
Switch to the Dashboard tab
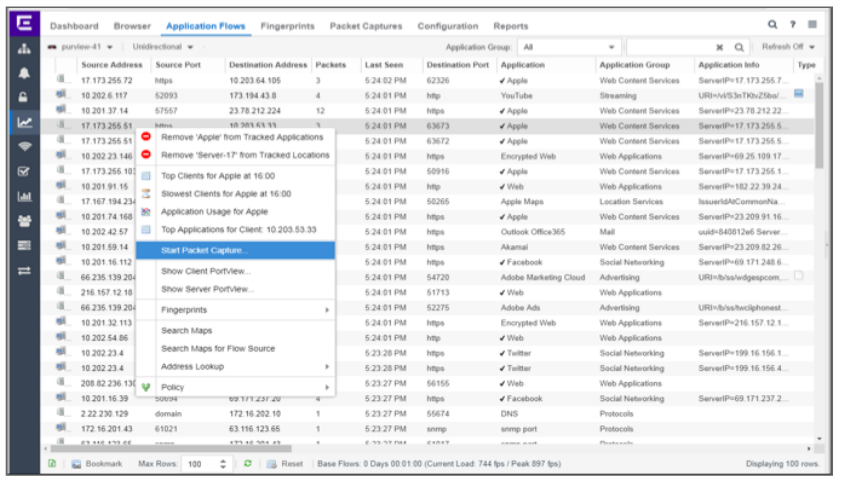(x=74, y=26)
